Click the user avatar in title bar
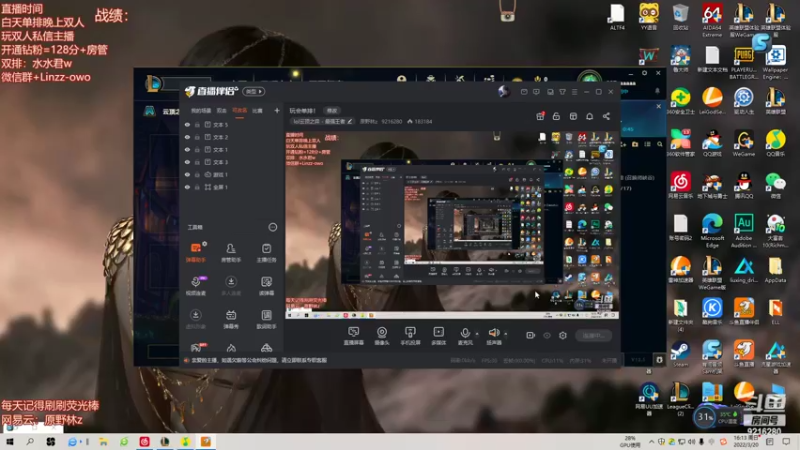 point(504,91)
